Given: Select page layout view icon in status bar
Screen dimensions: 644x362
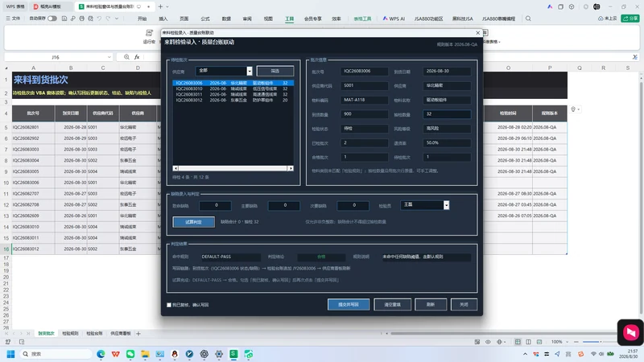Looking at the screenshot, I should pyautogui.click(x=528, y=342).
